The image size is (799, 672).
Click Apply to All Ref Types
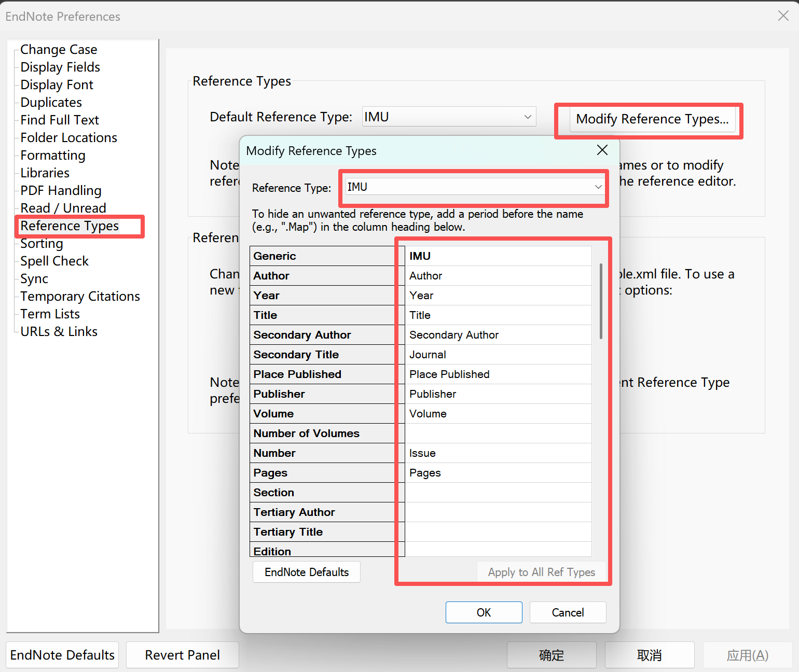click(541, 572)
